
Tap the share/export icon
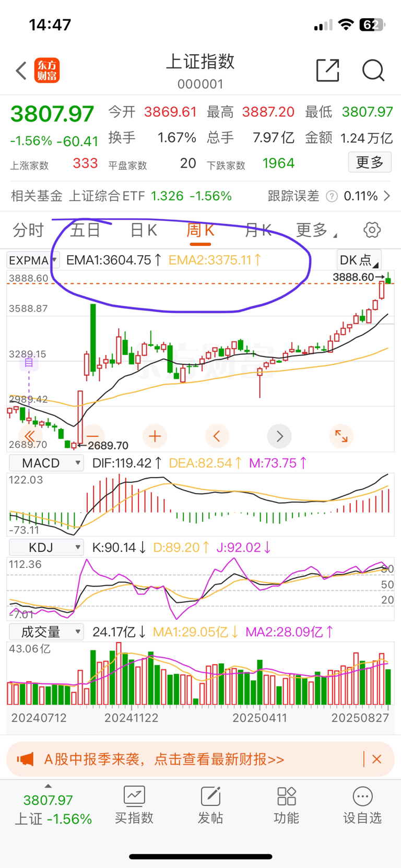(x=328, y=70)
